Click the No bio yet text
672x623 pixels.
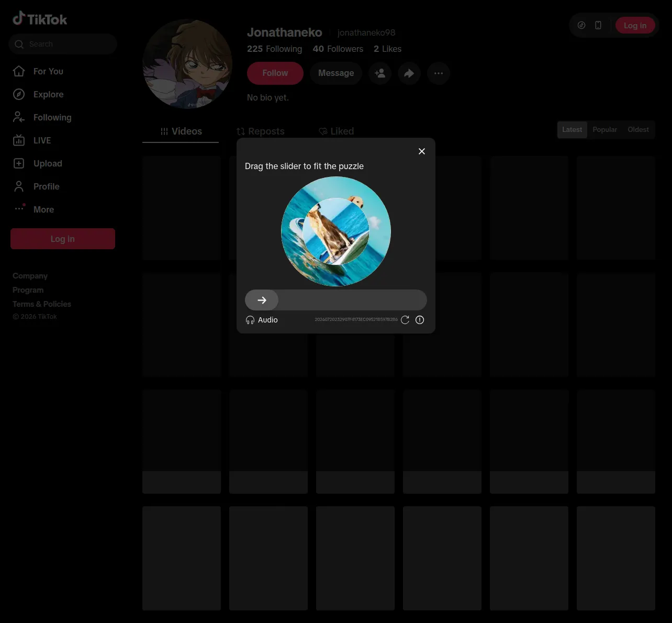tap(268, 97)
